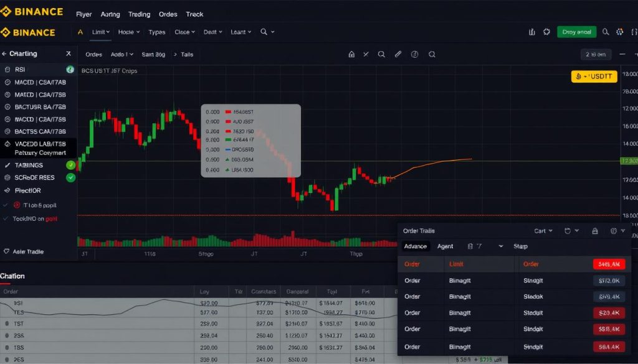The height and width of the screenshot is (364, 638).
Task: Click the heart icon beside Aeter Tradle
Action: pyautogui.click(x=6, y=251)
